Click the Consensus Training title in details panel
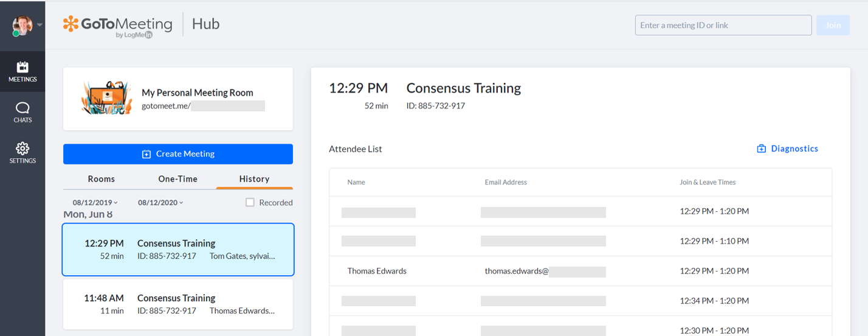Viewport: 868px width, 336px height. (464, 88)
